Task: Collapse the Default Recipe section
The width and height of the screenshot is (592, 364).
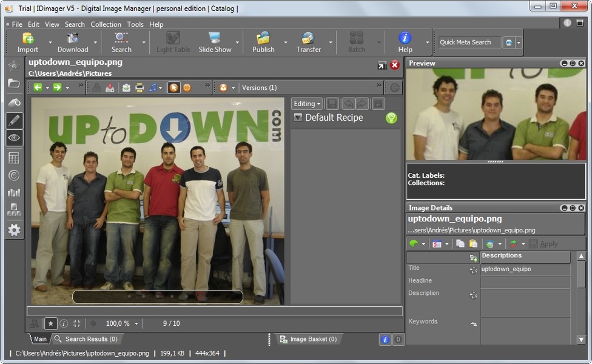Action: (298, 118)
